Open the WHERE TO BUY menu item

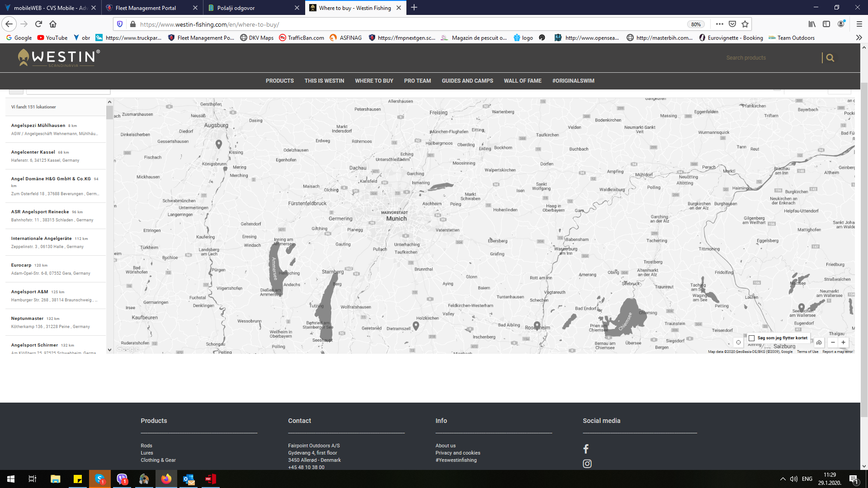click(x=374, y=81)
